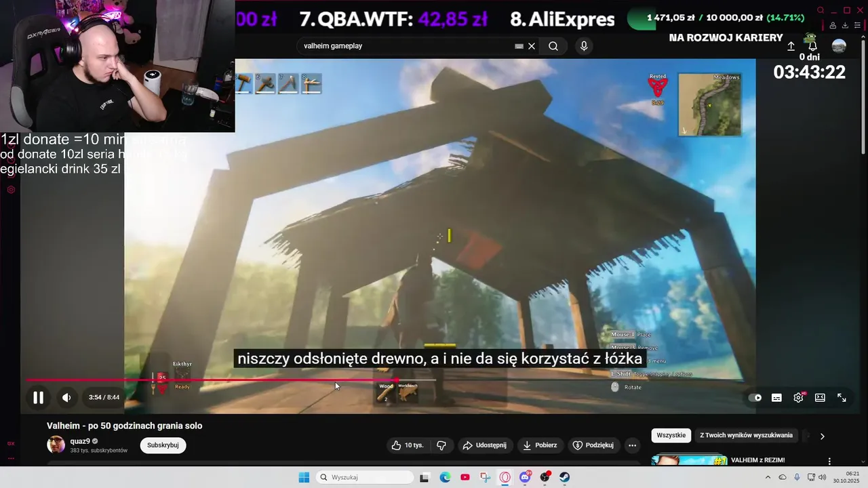868x488 pixels.
Task: Select the Wszystkie filter chip
Action: pos(671,435)
